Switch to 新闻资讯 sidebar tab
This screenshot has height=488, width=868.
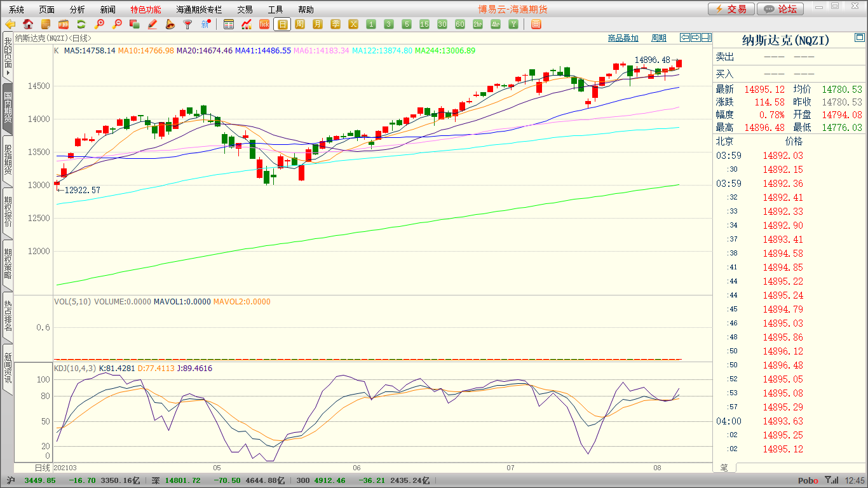(x=8, y=369)
